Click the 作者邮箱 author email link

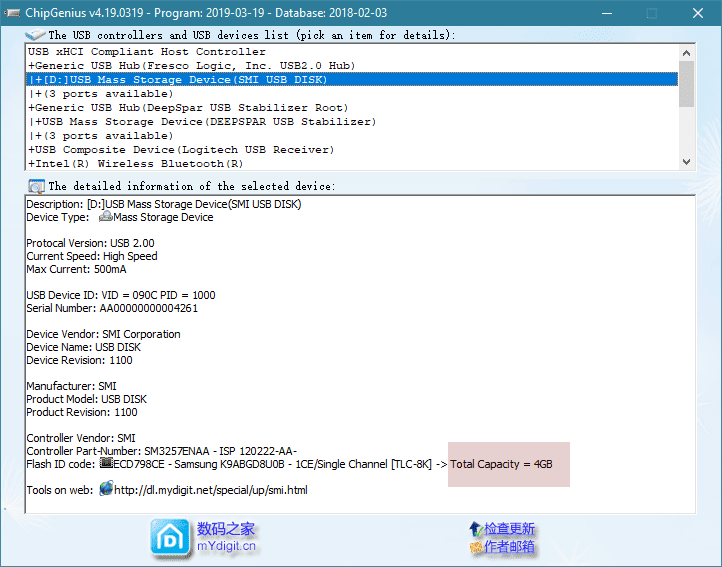click(509, 547)
